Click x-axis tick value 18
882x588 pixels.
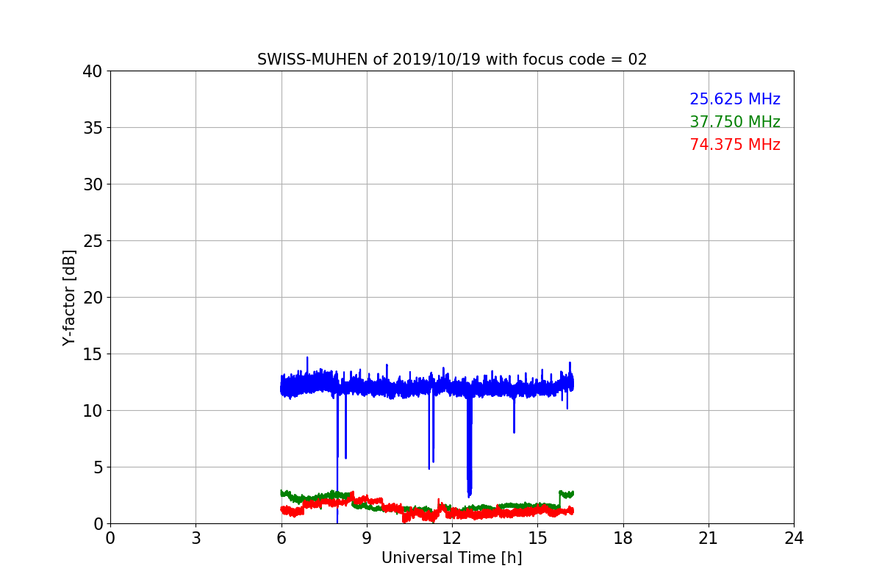(623, 538)
